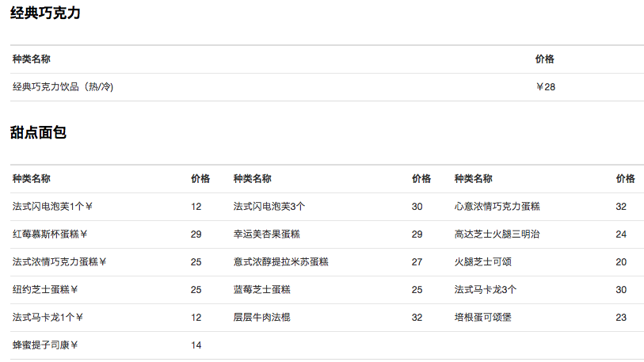Click the 经典巧克力饮品（热/冷）row name
The height and width of the screenshot is (362, 644).
pos(63,86)
